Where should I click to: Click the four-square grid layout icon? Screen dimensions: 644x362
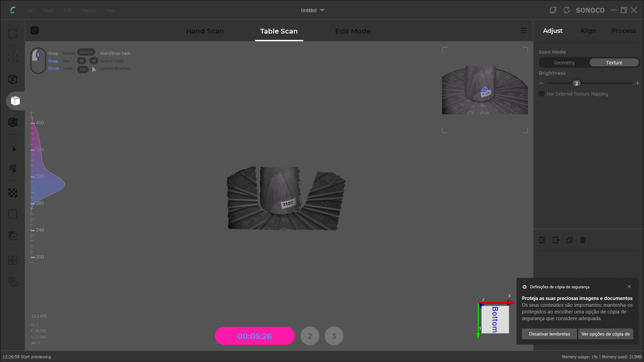[13, 260]
